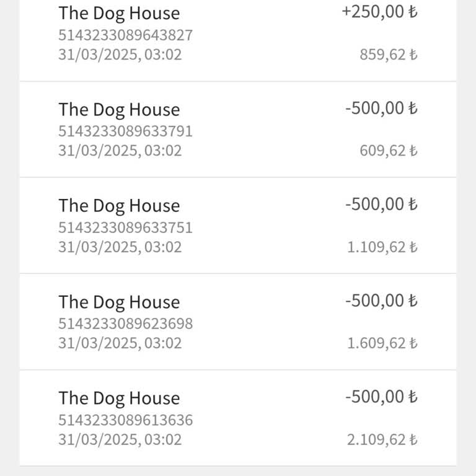Click the -500,00 ₺ amount above 1.109,62 ₺
This screenshot has height=476, width=476.
point(381,205)
